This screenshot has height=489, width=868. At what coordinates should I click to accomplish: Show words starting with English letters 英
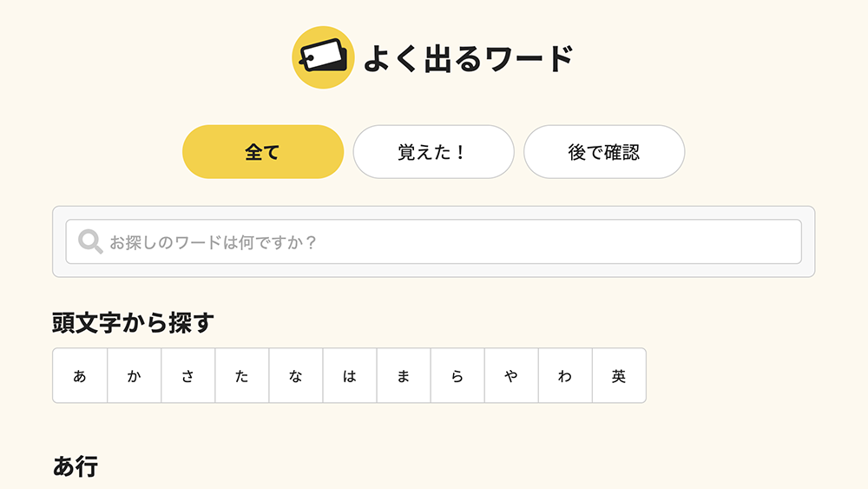point(618,376)
